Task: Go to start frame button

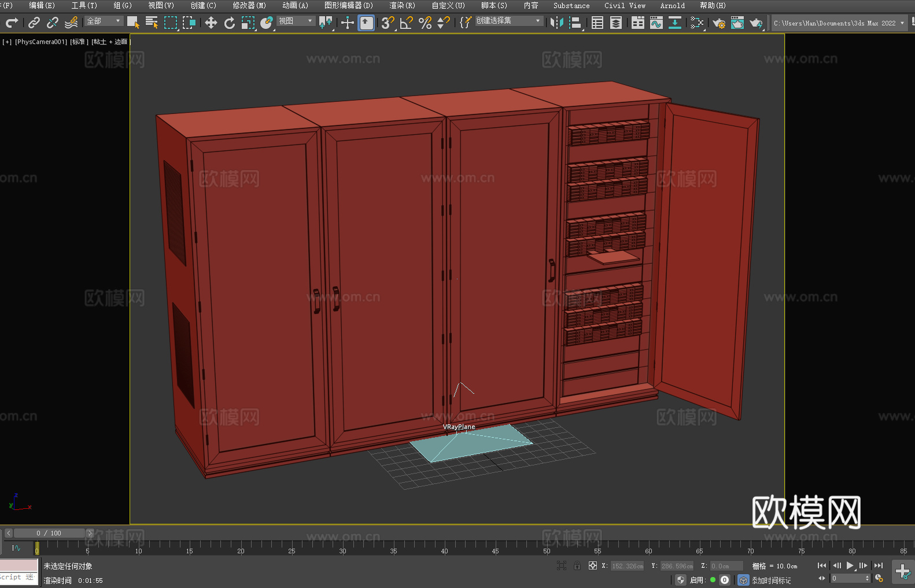Action: [x=821, y=565]
